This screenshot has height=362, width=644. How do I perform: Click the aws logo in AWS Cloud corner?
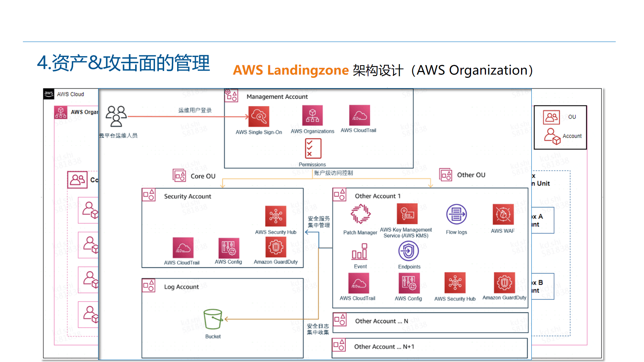[49, 94]
